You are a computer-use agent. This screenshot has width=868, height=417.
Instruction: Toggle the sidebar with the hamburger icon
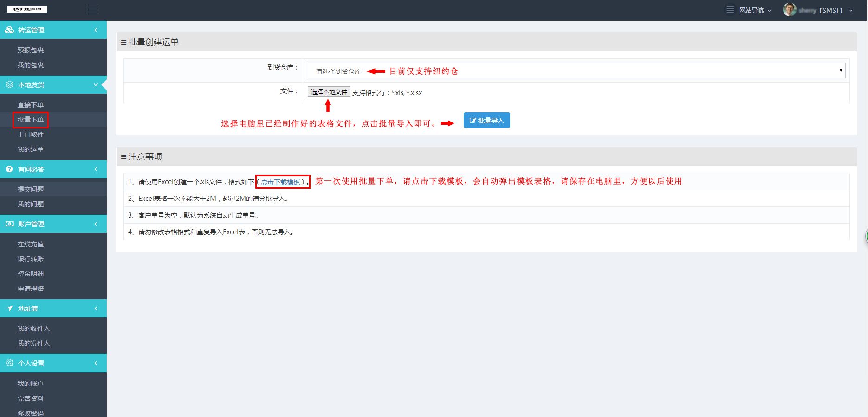pos(93,9)
